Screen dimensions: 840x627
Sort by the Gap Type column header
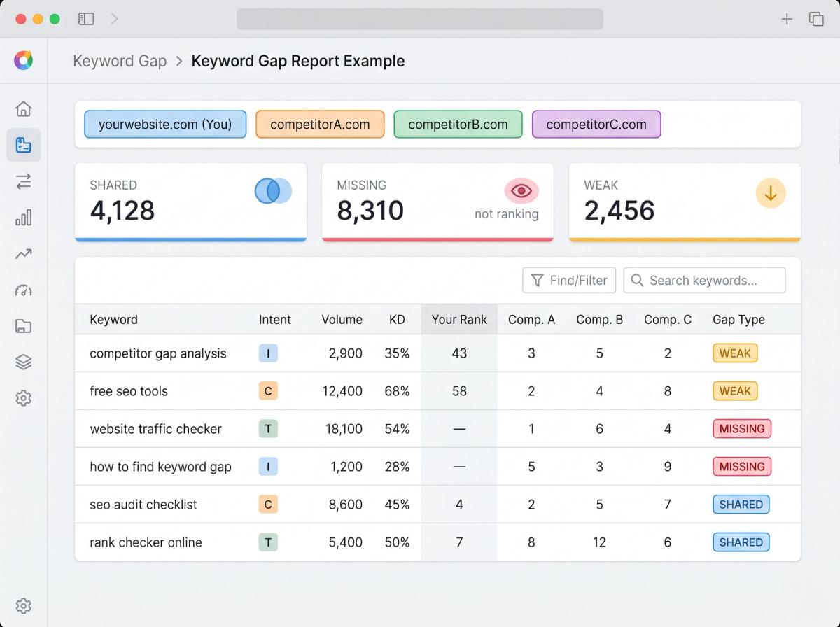point(738,320)
